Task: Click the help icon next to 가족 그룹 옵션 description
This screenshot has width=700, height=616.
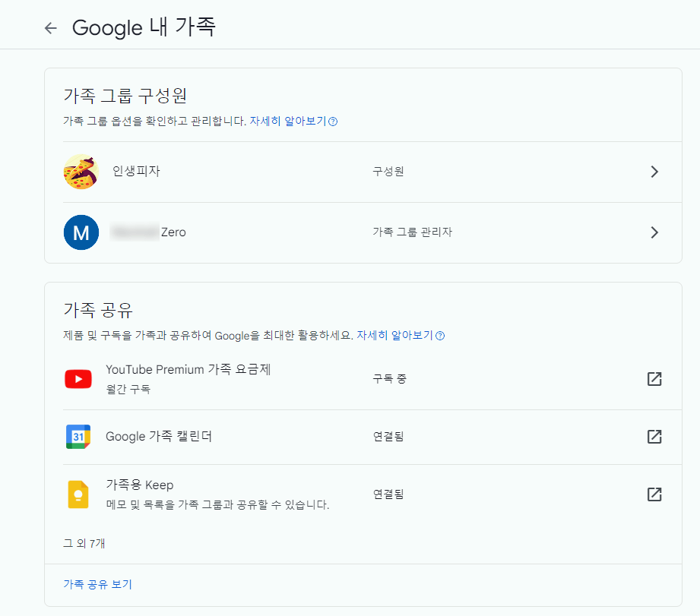Action: (332, 122)
